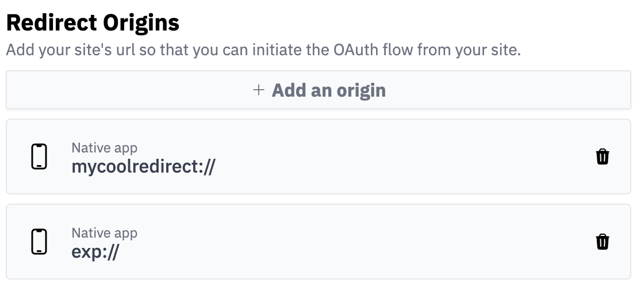The height and width of the screenshot is (298, 644).
Task: Click the plus icon before Add an origin
Action: point(259,90)
